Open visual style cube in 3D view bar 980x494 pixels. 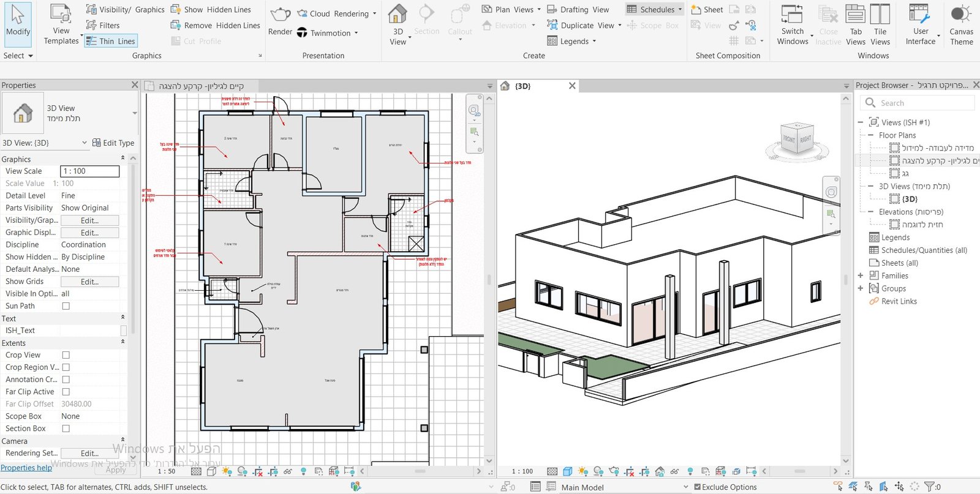point(568,471)
